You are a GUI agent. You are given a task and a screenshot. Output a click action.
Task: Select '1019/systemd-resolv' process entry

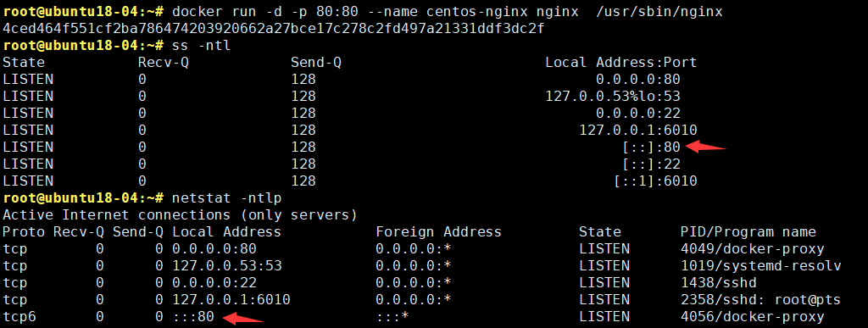click(760, 265)
